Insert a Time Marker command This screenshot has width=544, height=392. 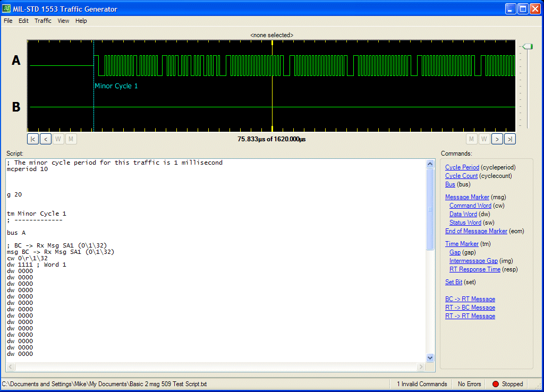tap(462, 244)
